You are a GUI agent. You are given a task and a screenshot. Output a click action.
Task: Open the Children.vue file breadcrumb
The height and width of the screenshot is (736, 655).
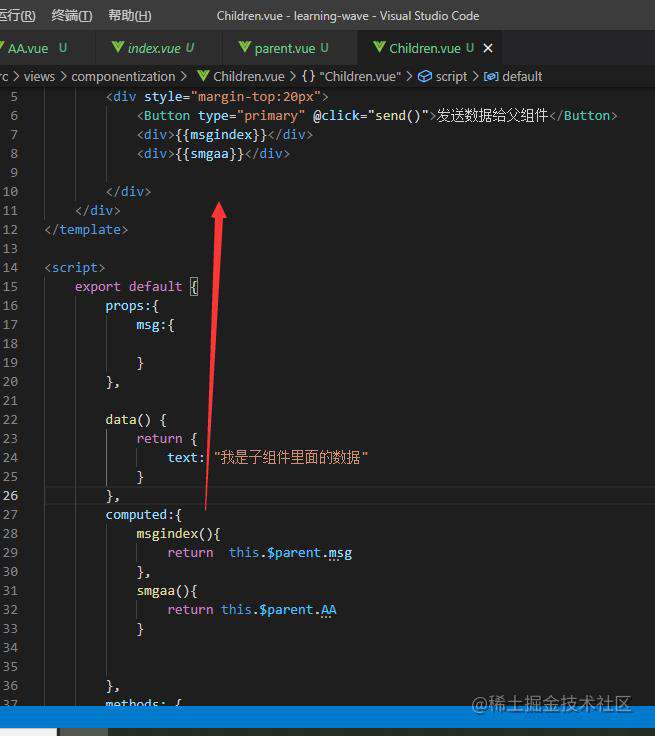tap(249, 77)
